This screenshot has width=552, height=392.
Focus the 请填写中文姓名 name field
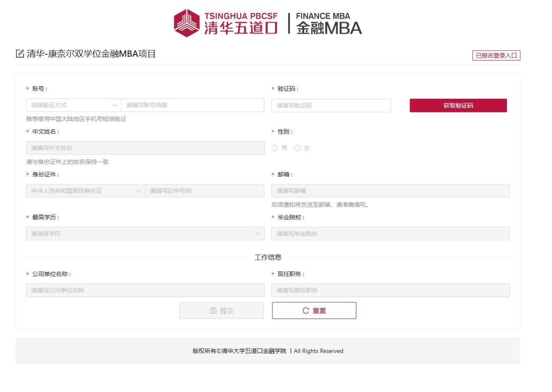(145, 148)
